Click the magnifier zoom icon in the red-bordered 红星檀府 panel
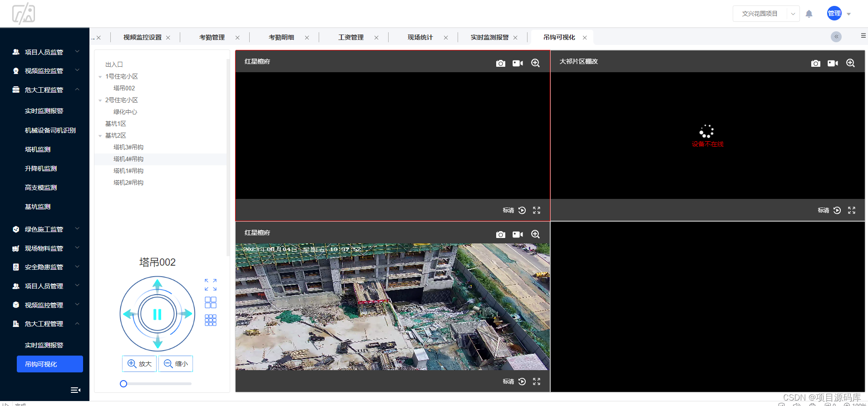Screen dimensions: 868x406 pos(536,63)
